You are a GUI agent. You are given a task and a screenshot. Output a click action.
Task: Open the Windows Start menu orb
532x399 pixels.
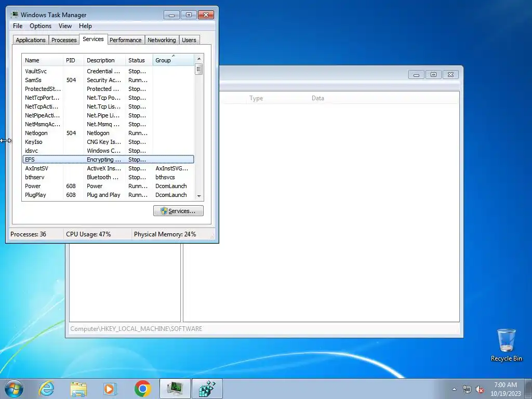tap(14, 389)
